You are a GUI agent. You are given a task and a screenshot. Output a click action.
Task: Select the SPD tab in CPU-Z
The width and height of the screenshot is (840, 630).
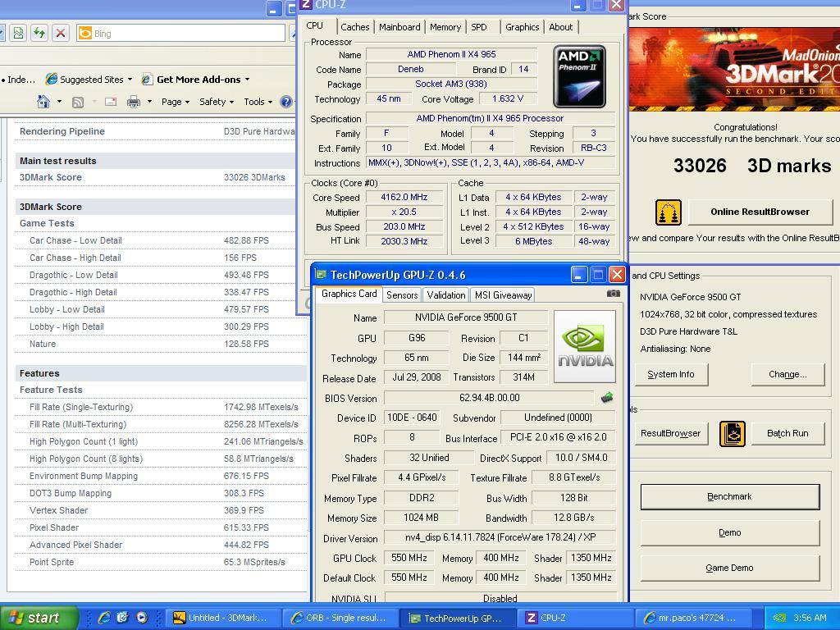479,27
